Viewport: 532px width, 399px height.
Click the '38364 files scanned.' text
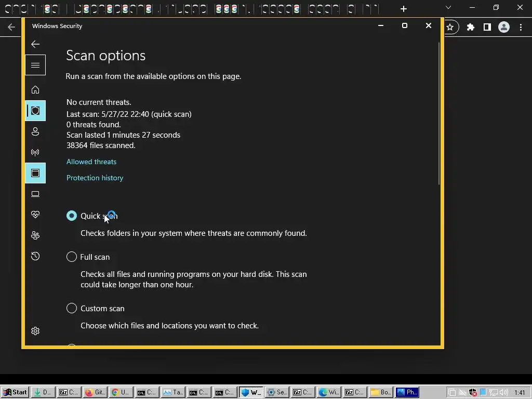pos(101,145)
